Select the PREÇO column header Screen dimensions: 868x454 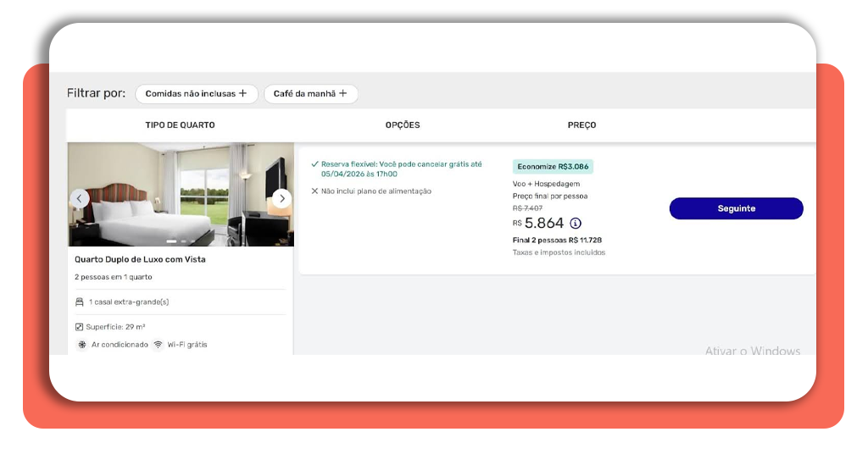coord(581,125)
